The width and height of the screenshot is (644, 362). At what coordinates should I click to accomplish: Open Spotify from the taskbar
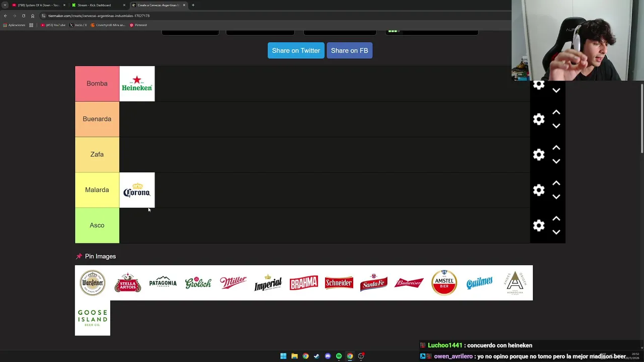click(339, 356)
